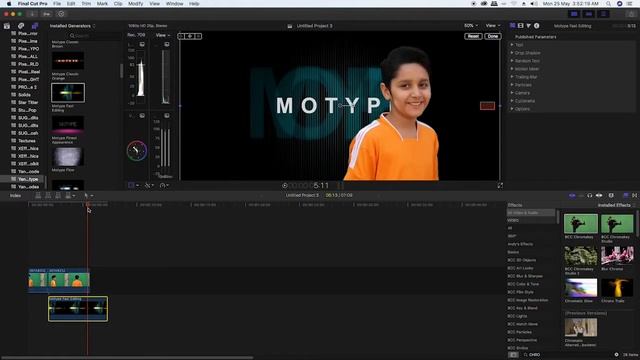Switch to the Video inspector filmstrip icon

(520, 26)
